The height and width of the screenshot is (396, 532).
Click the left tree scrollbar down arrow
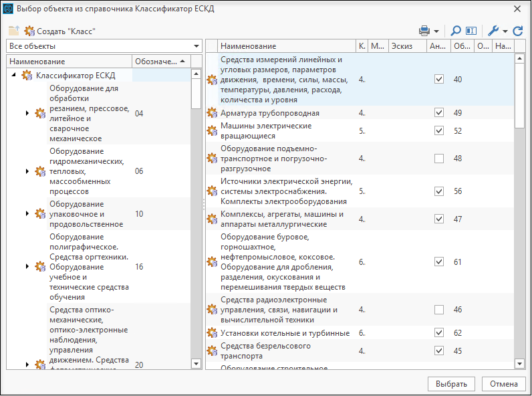point(196,364)
